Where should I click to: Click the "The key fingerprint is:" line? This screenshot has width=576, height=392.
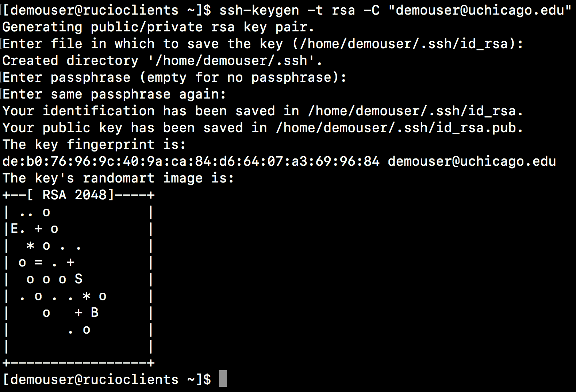click(94, 145)
